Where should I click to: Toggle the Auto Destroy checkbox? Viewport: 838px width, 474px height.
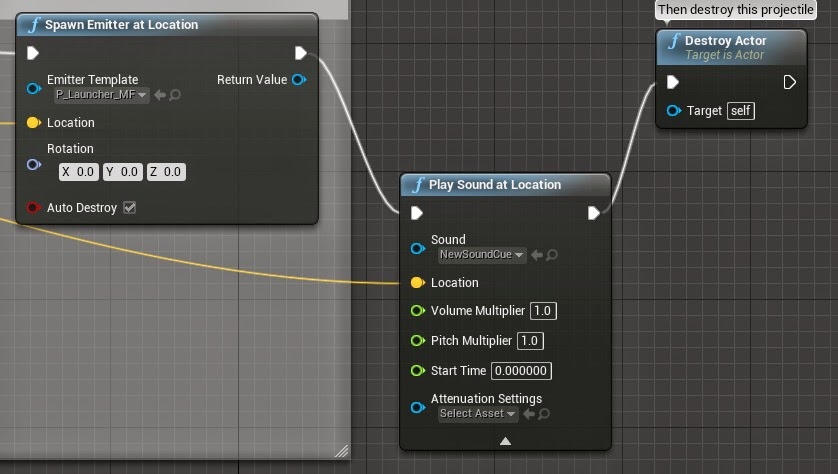129,207
